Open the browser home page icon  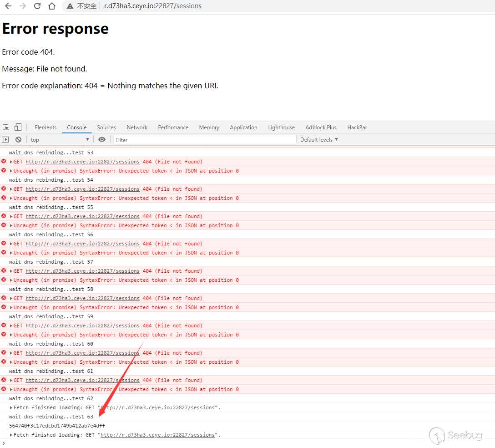52,5
